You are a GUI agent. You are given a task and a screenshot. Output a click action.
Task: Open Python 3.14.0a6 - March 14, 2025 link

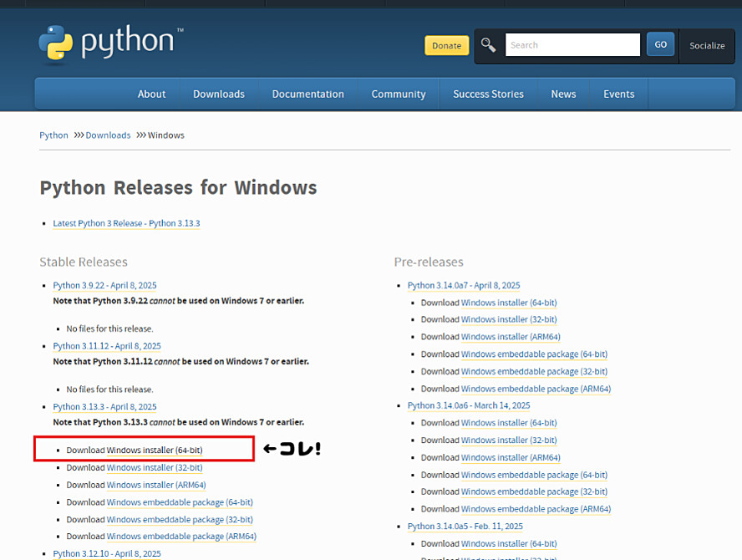(469, 405)
